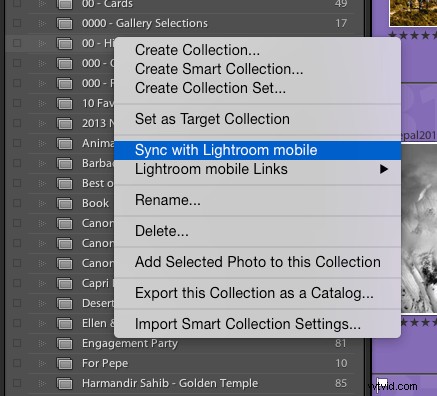The image size is (437, 396).
Task: Click the flag icon below the thumbnail grid
Action: tap(382, 383)
